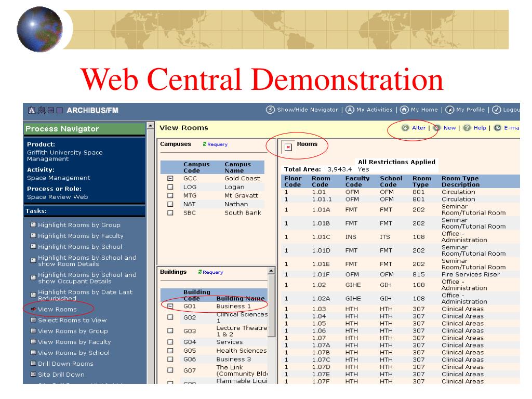
Task: Click the icon beside Select Rooms to View
Action: (x=33, y=320)
